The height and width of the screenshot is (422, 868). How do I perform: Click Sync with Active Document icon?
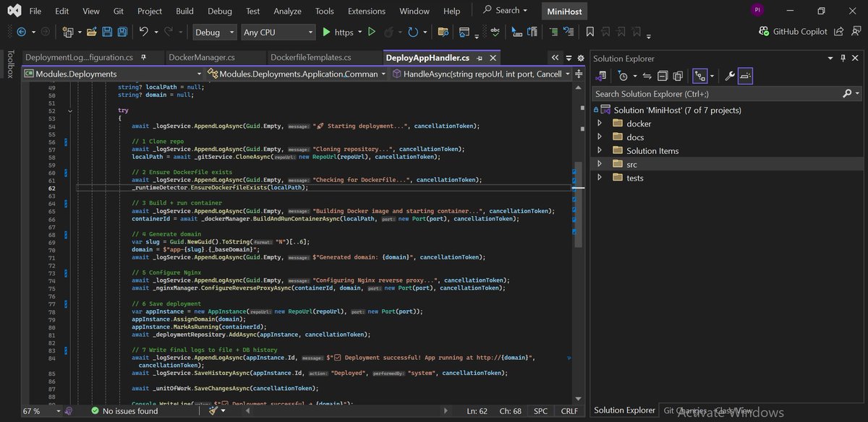pos(647,76)
